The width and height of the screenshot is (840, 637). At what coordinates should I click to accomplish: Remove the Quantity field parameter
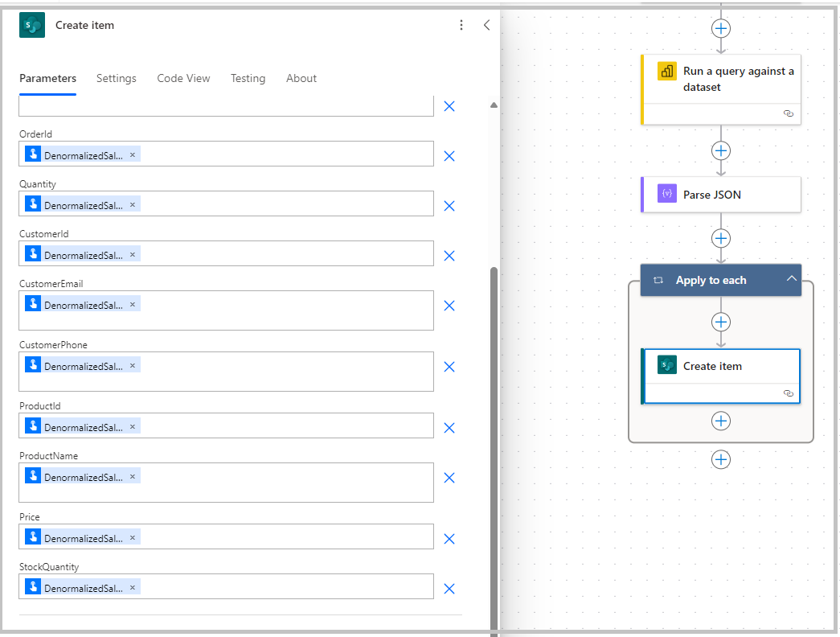point(449,206)
